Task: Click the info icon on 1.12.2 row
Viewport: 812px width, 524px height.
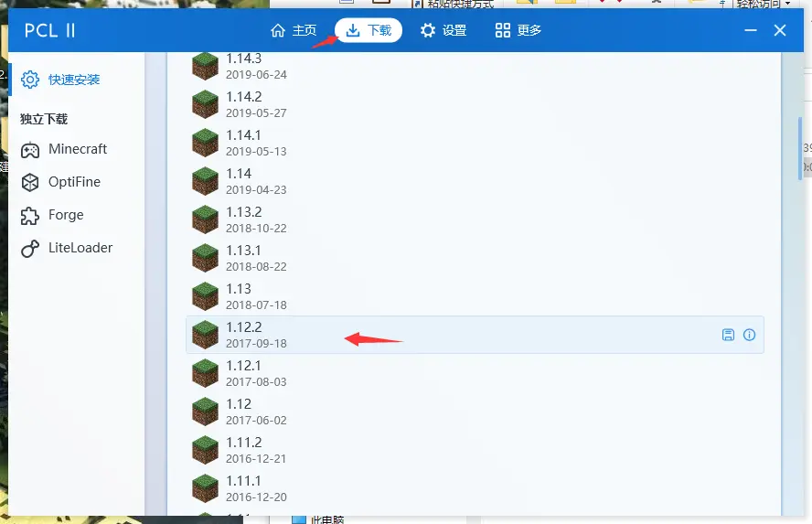Action: pyautogui.click(x=749, y=335)
